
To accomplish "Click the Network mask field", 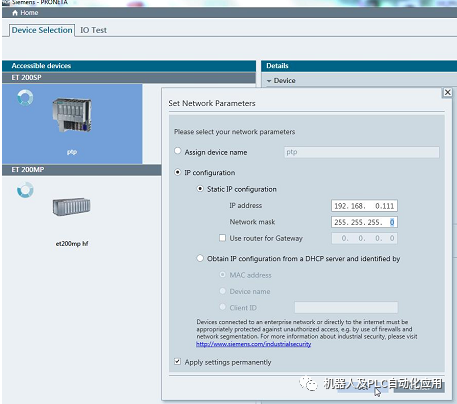I will click(364, 222).
